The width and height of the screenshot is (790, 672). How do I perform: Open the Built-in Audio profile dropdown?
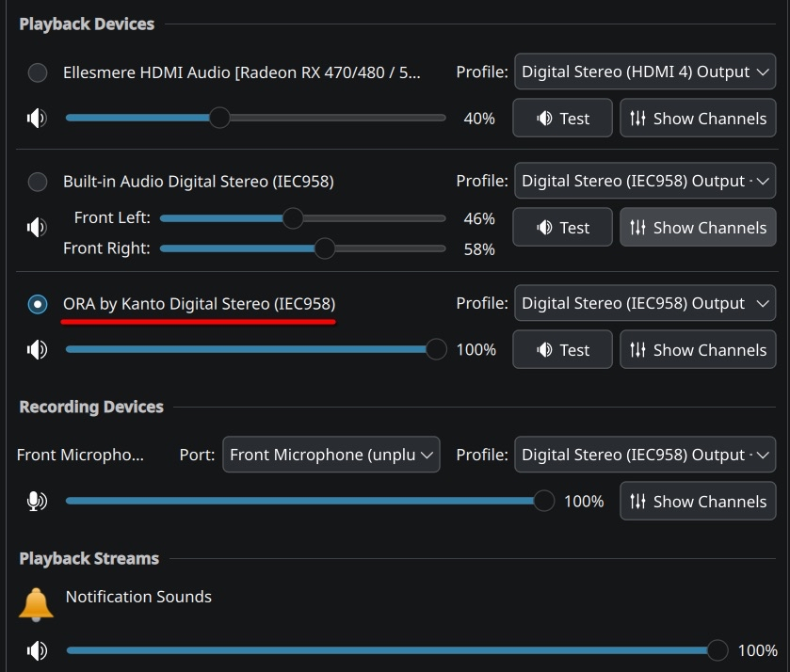tap(645, 182)
